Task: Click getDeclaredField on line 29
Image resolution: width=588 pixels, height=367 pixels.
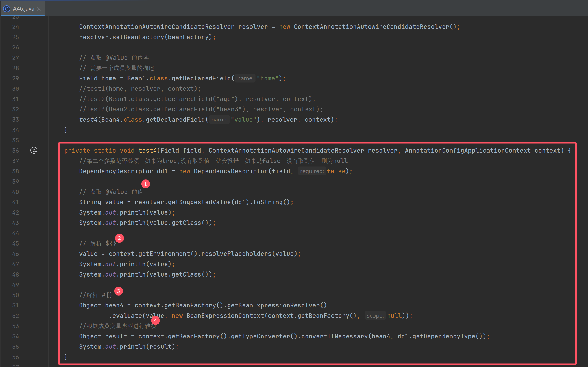Action: [x=201, y=78]
